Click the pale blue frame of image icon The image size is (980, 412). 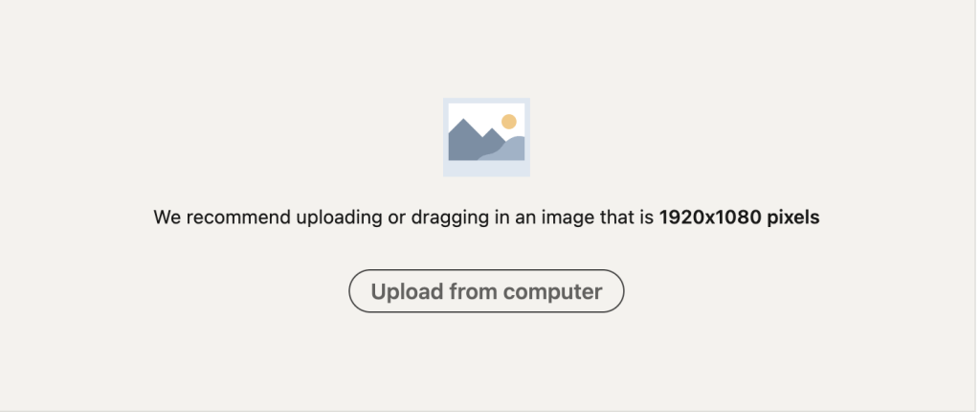click(x=486, y=169)
